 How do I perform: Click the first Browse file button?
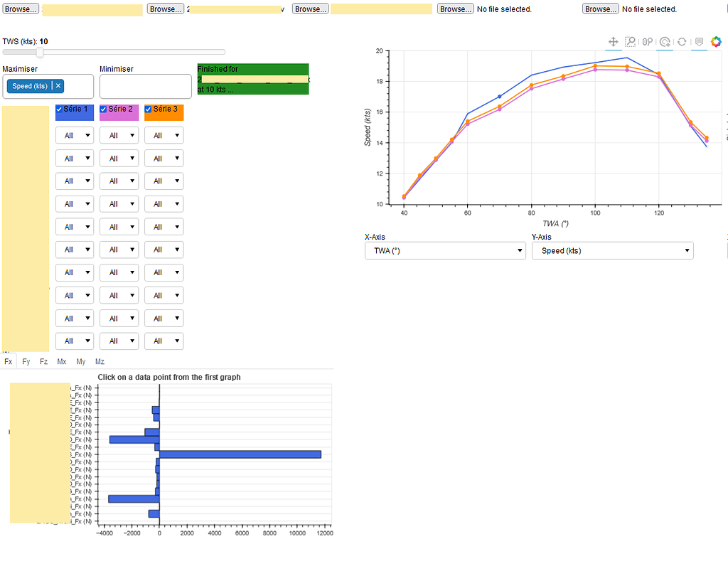[x=21, y=9]
